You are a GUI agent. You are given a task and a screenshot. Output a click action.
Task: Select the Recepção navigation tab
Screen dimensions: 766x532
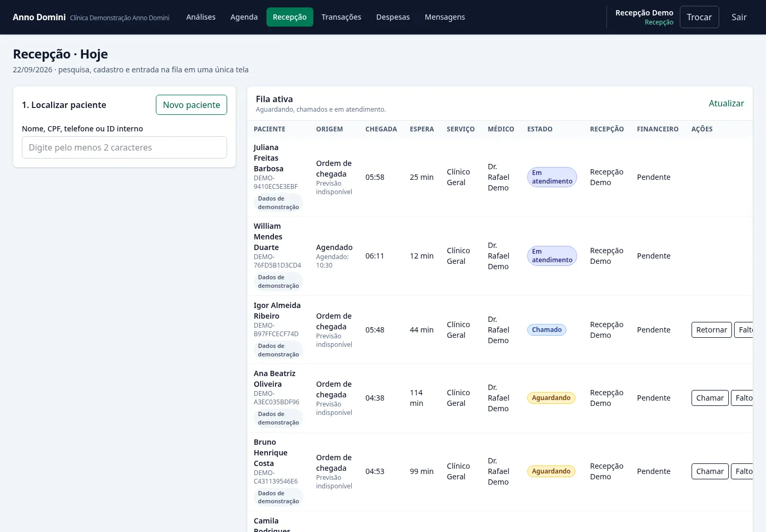(290, 17)
